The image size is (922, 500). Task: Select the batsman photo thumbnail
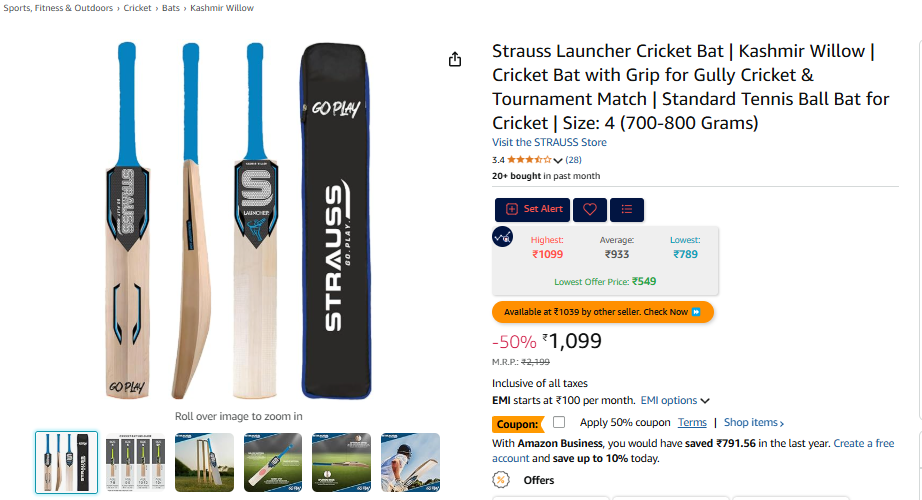click(410, 462)
